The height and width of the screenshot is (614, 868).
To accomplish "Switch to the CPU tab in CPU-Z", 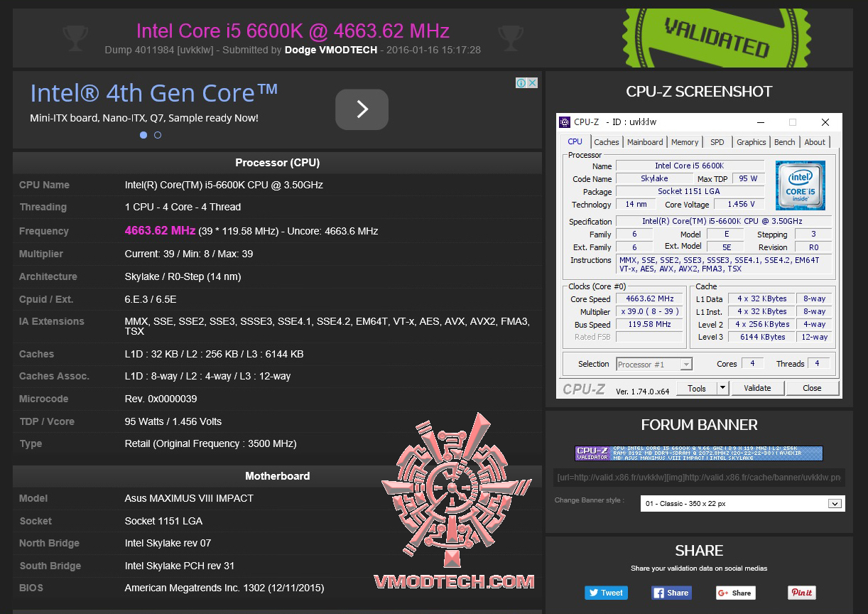I will click(x=575, y=141).
